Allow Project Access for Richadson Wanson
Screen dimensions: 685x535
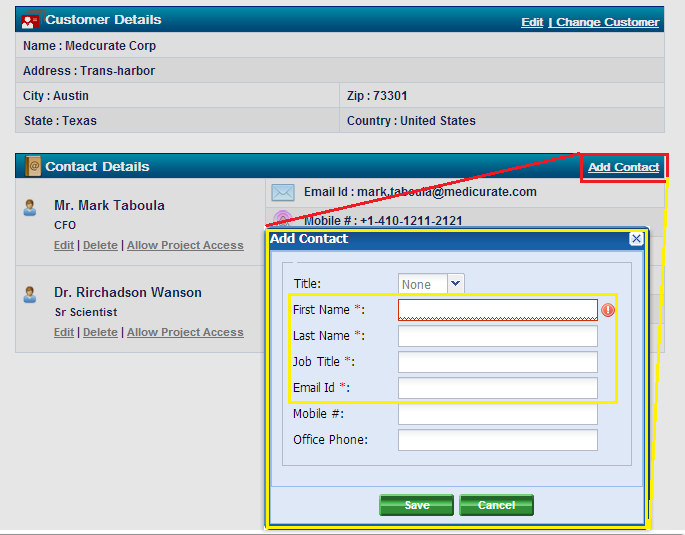coord(185,332)
